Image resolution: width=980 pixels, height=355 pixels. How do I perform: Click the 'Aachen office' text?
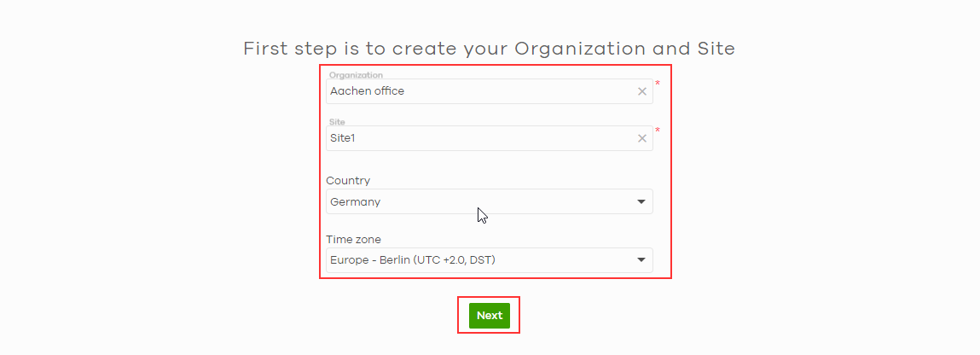click(367, 91)
